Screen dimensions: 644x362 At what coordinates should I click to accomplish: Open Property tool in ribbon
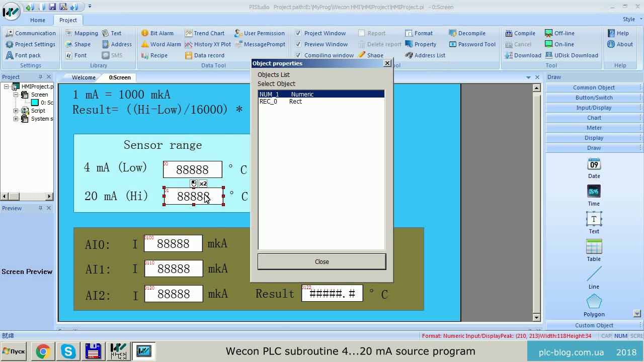(421, 44)
